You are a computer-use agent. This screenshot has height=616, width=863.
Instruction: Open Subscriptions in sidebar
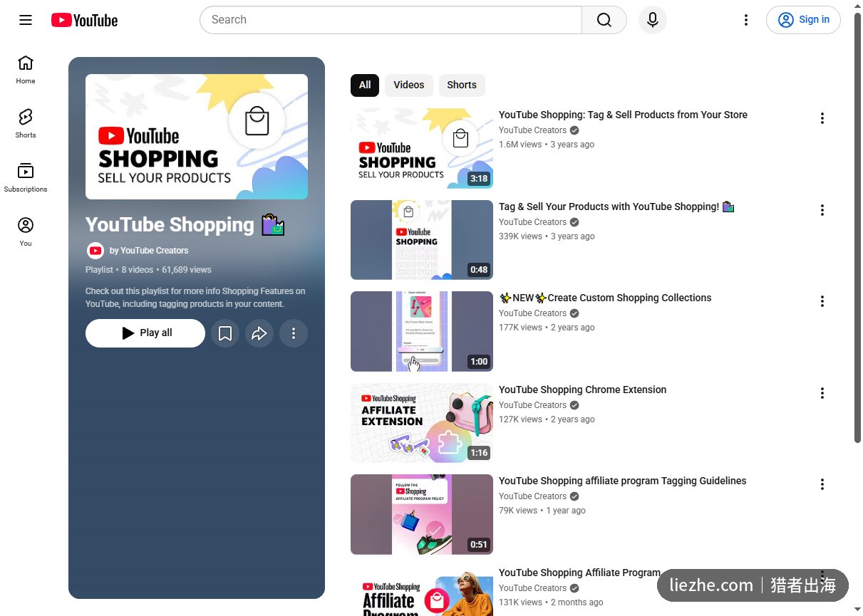tap(26, 178)
